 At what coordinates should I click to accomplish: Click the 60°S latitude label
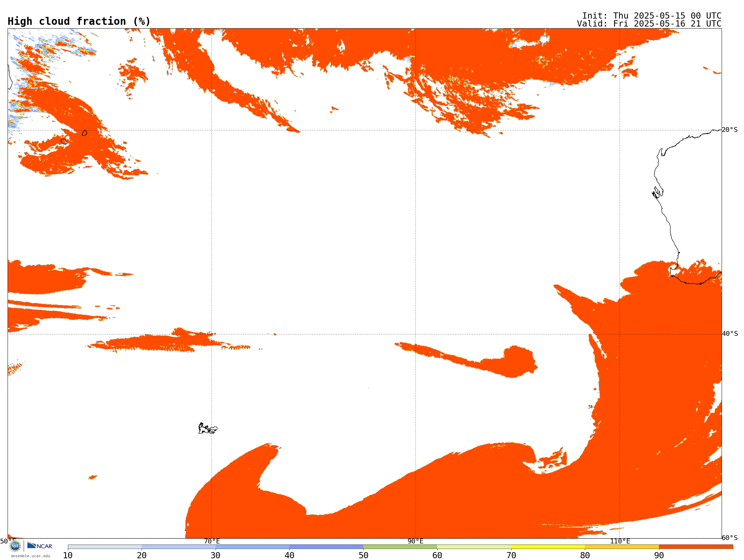tap(730, 538)
